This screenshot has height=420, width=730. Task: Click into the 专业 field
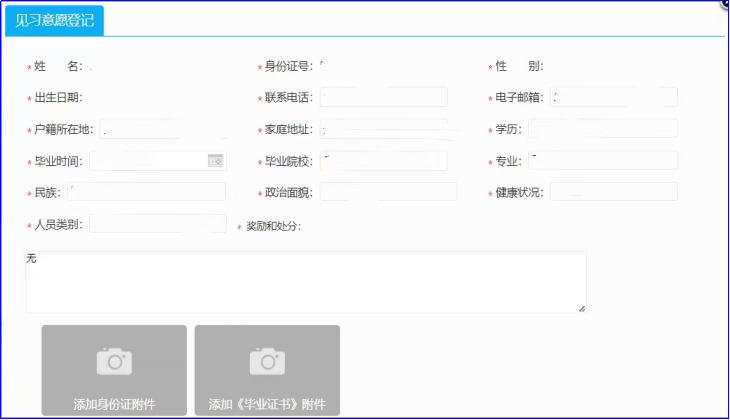(603, 160)
